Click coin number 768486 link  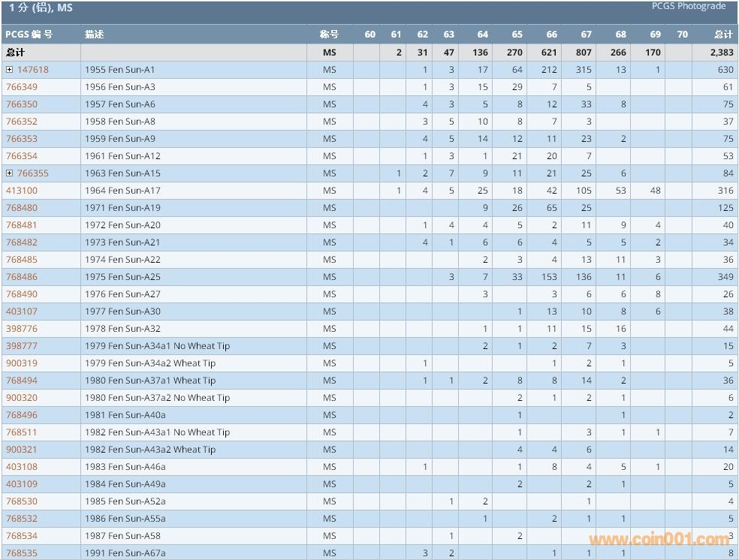tap(22, 277)
